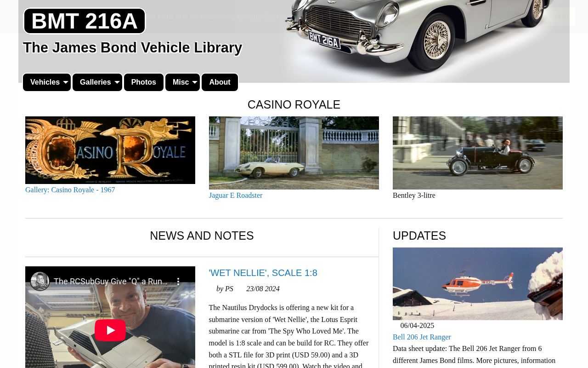Screen dimensions: 588x368
Task: Click the Jaguar E Roadster photo
Action: pyautogui.click(x=294, y=153)
